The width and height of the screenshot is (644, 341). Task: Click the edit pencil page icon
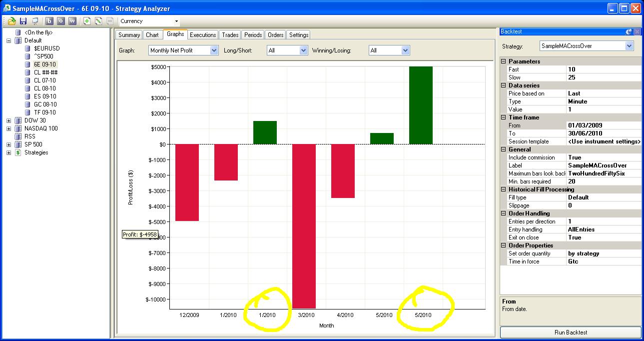click(x=98, y=21)
